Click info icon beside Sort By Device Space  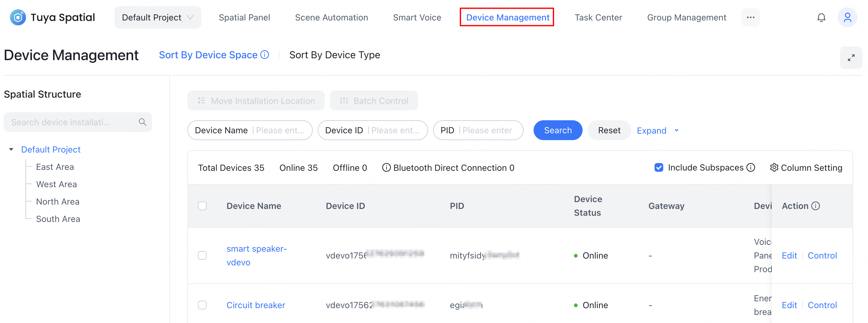coord(265,55)
